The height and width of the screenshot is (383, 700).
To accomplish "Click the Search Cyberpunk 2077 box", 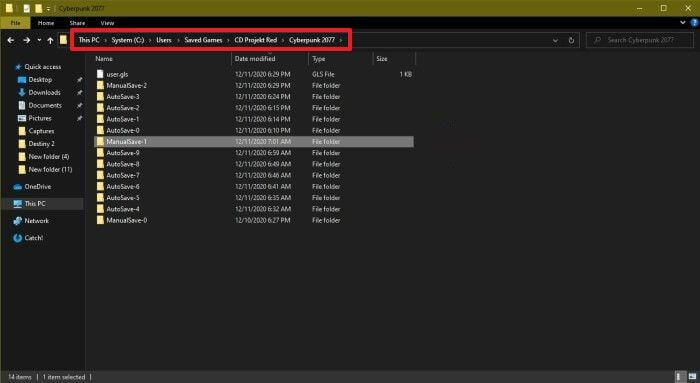I will pos(640,40).
